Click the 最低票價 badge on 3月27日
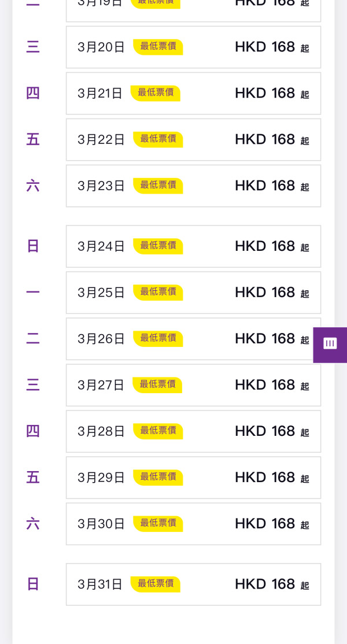The height and width of the screenshot is (644, 347). [x=157, y=384]
